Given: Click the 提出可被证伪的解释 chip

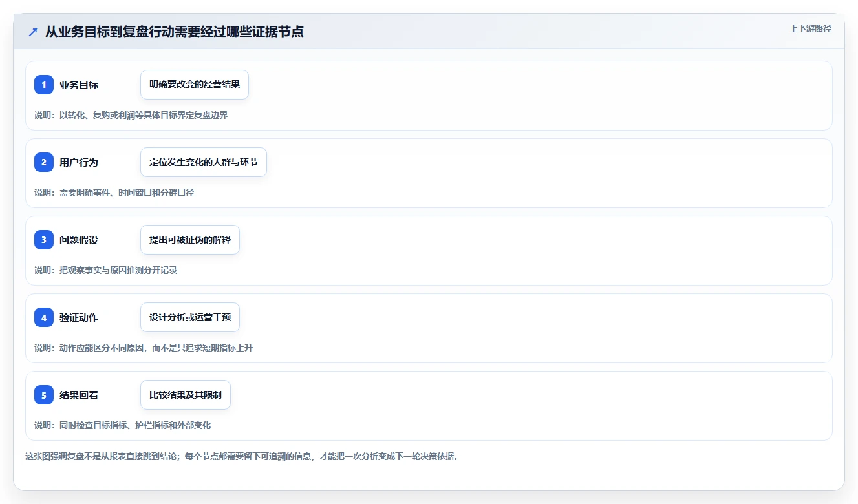Looking at the screenshot, I should pos(190,240).
